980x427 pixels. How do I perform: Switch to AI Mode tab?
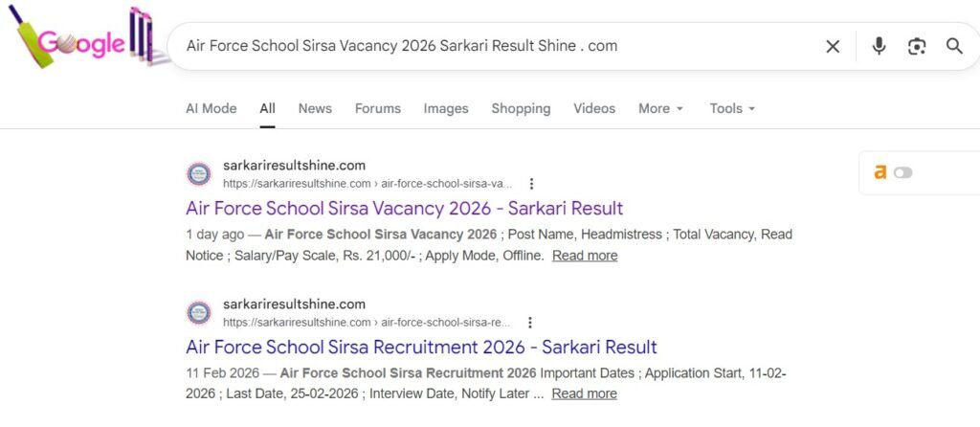[211, 108]
